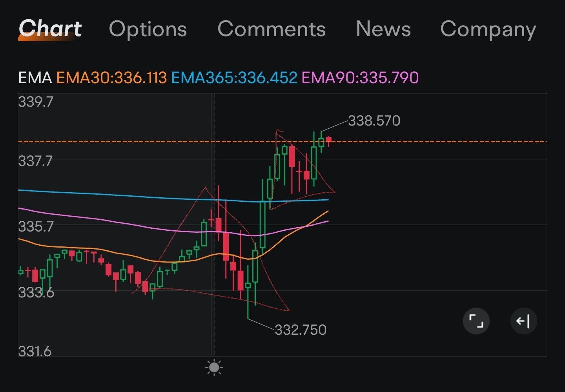Jump to latest candle arrow icon
The height and width of the screenshot is (392, 565).
tap(523, 321)
